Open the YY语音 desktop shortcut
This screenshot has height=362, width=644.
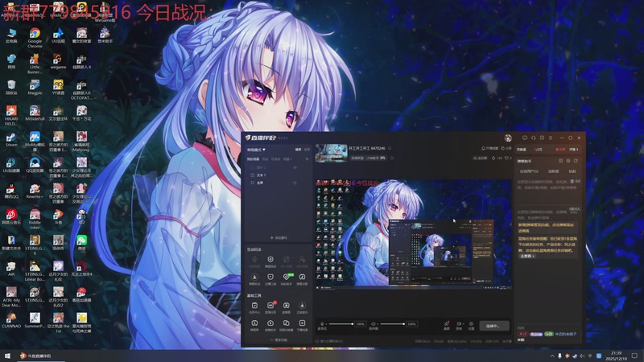click(x=58, y=88)
